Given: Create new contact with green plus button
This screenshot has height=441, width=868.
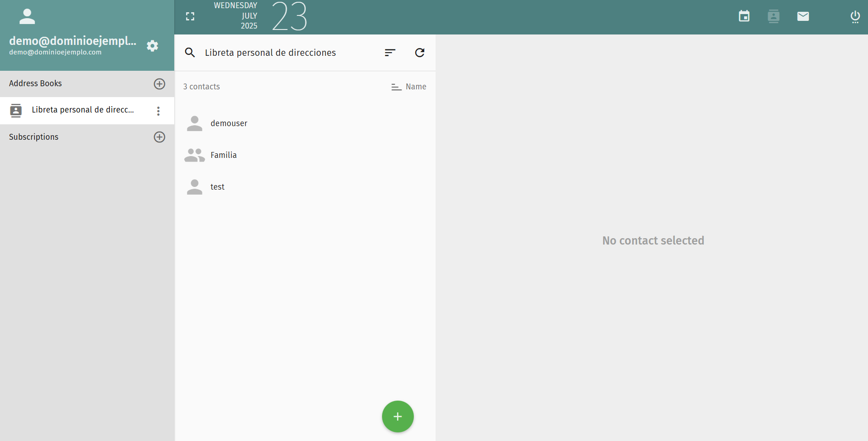Looking at the screenshot, I should point(398,416).
